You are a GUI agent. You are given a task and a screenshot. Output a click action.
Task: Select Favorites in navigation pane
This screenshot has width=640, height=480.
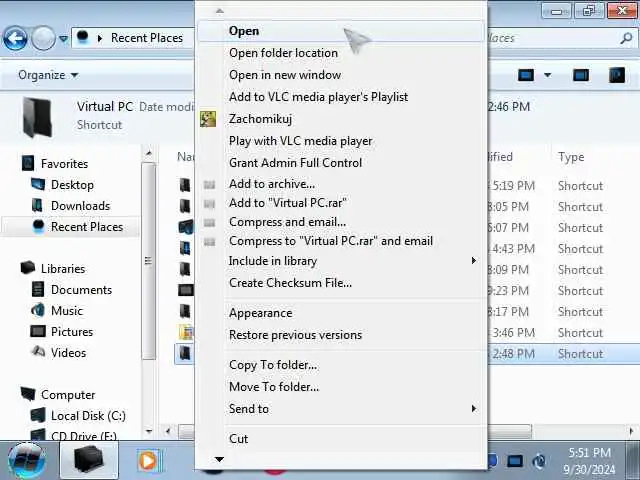[x=64, y=164]
